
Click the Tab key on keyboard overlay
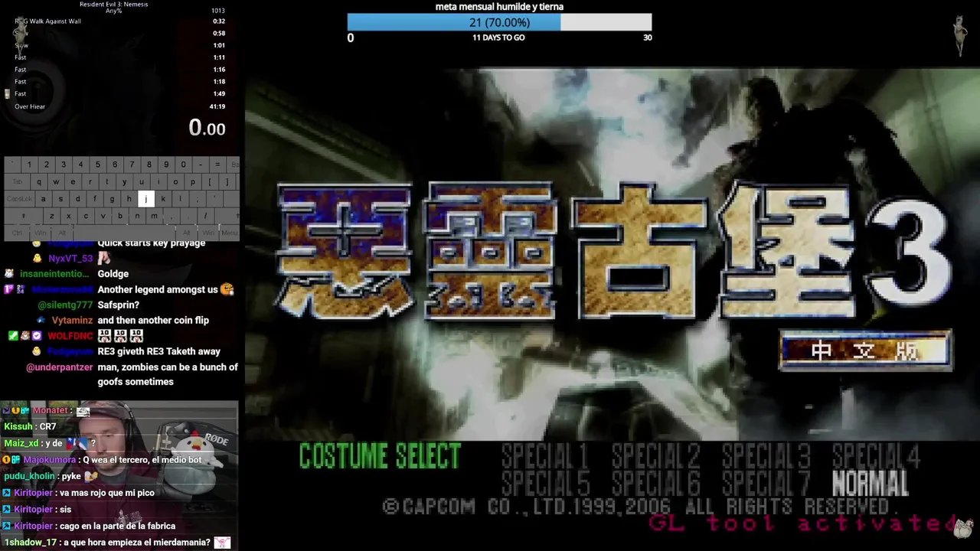tap(17, 182)
